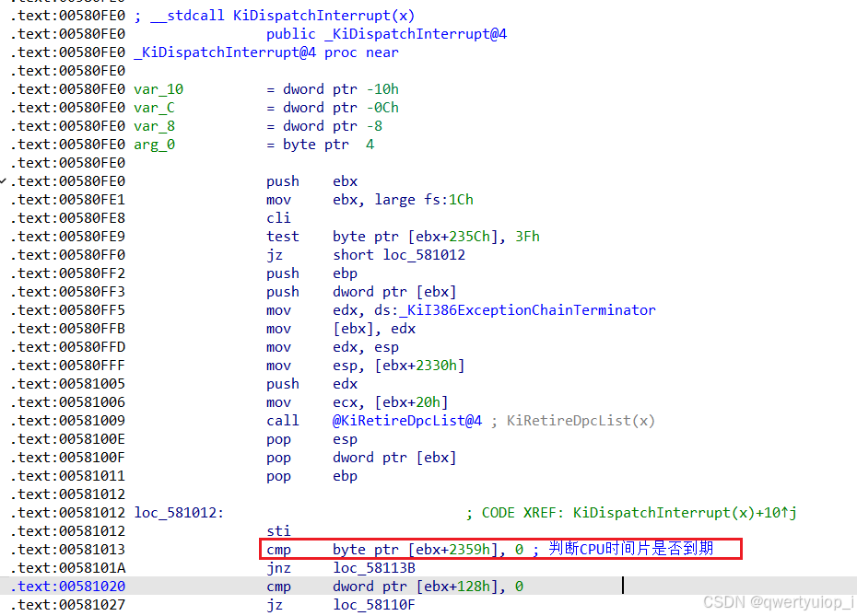
Task: Click highlighted address .text:00581020
Action: point(68,587)
